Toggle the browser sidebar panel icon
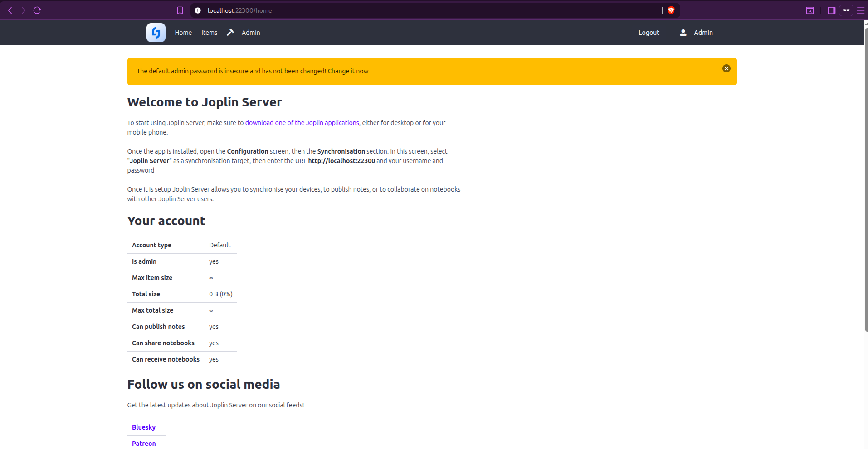 (x=831, y=10)
